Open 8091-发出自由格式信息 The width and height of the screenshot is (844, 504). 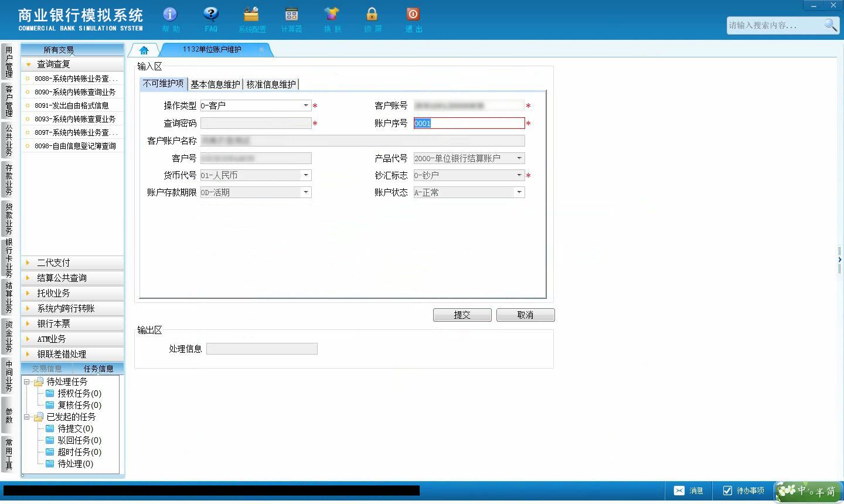(x=73, y=105)
